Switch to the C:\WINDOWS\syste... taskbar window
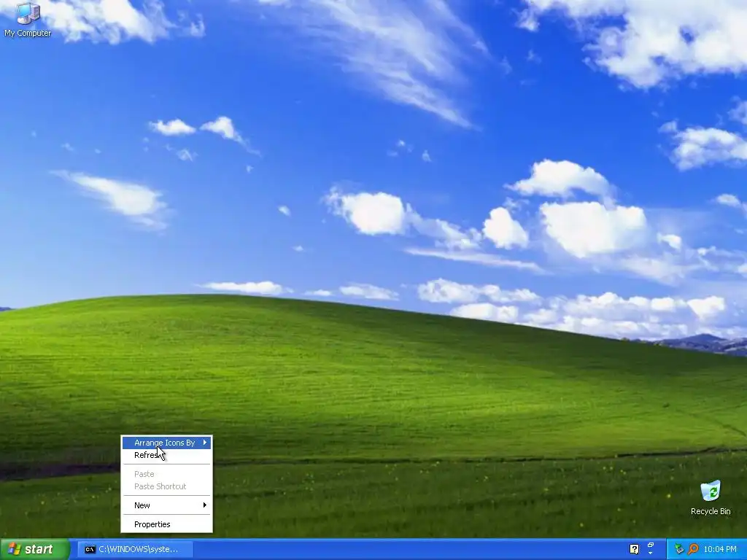 coord(136,549)
